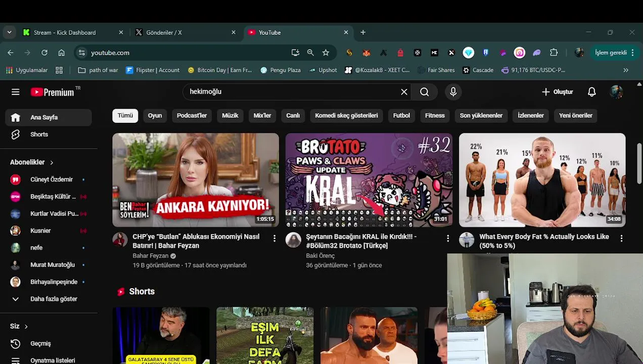Screen dimensions: 643x364
Task: Click the Oluştur create button
Action: (x=558, y=92)
